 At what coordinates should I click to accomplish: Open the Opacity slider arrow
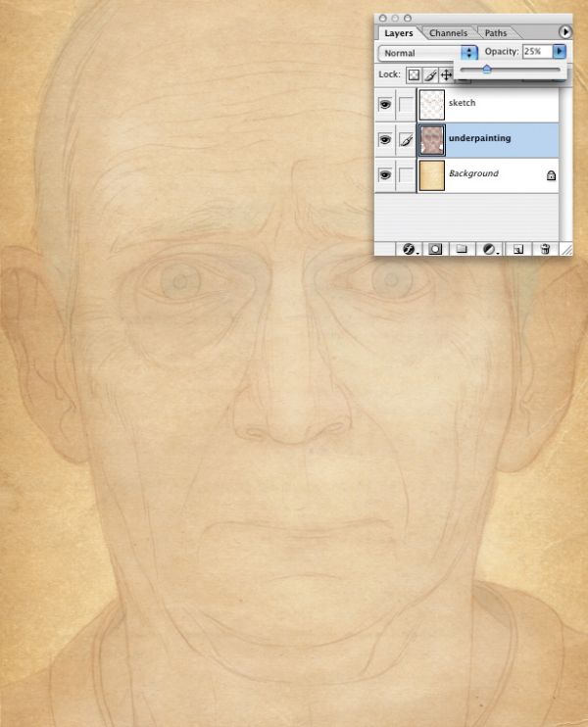[560, 51]
